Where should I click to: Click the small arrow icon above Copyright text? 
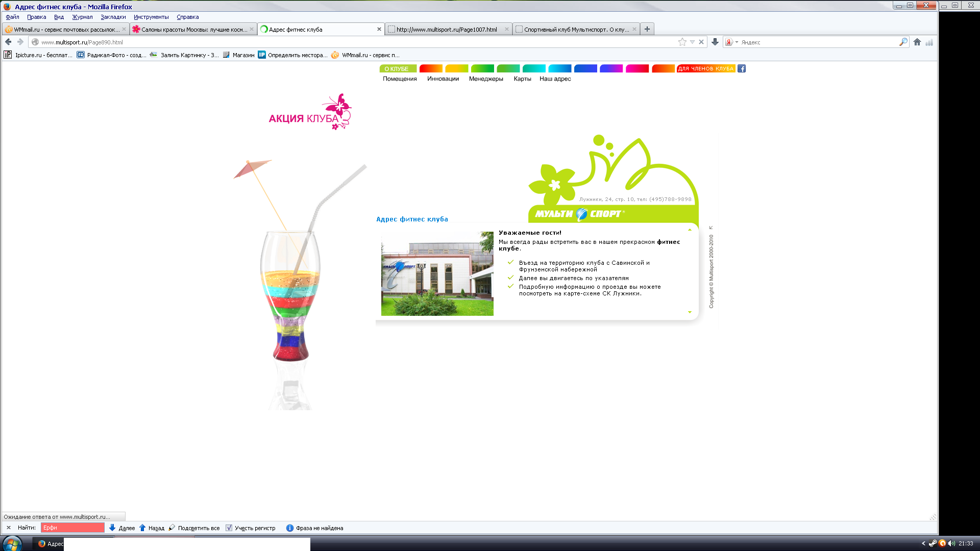(x=711, y=228)
